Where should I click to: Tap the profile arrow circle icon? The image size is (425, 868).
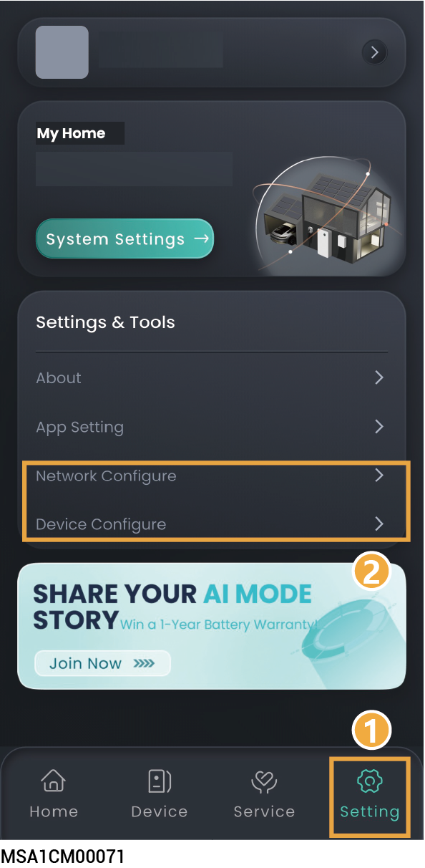(374, 52)
